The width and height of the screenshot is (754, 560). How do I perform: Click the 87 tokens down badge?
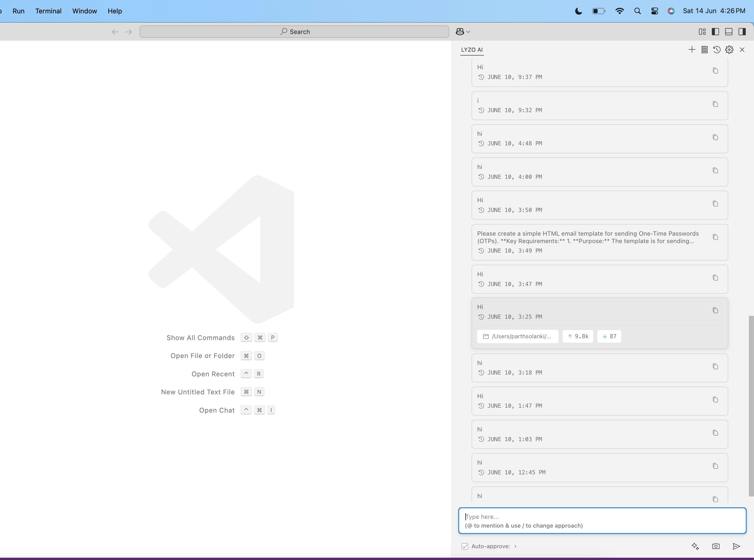point(609,336)
